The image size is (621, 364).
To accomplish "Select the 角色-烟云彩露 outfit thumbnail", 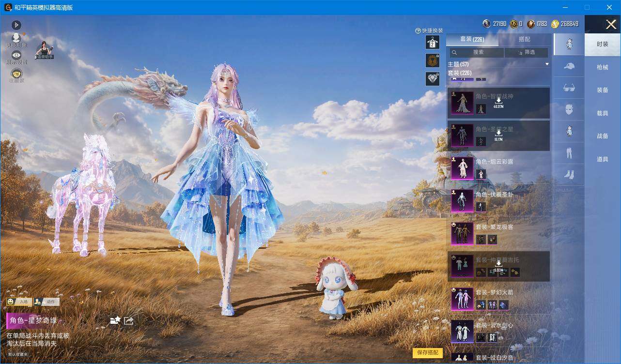I will [462, 168].
